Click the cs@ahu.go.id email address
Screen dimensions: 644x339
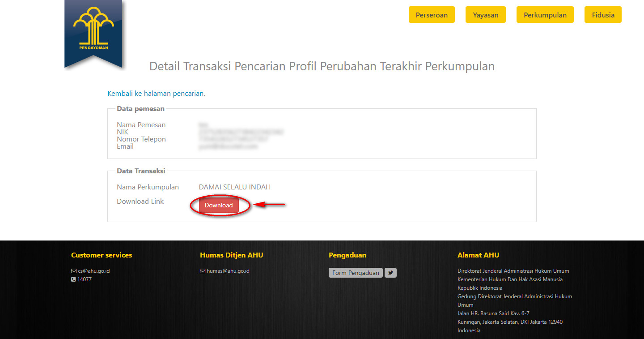94,271
